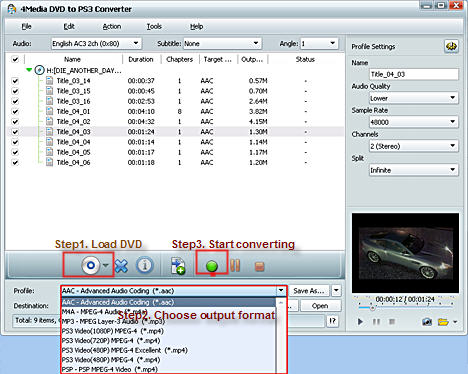This screenshot has height=374, width=468.
Task: Open the Angle dropdown
Action: coord(319,43)
